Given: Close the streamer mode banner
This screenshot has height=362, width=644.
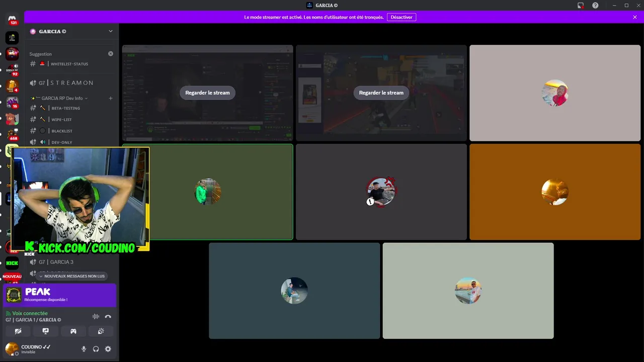Looking at the screenshot, I should [x=635, y=17].
